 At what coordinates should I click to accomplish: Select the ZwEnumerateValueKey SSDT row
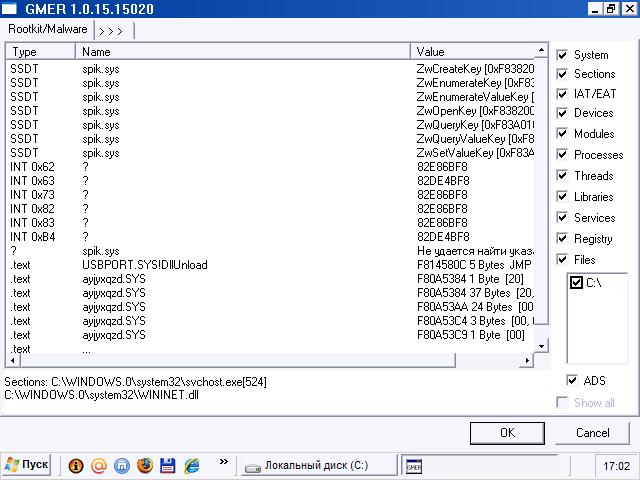pyautogui.click(x=270, y=97)
